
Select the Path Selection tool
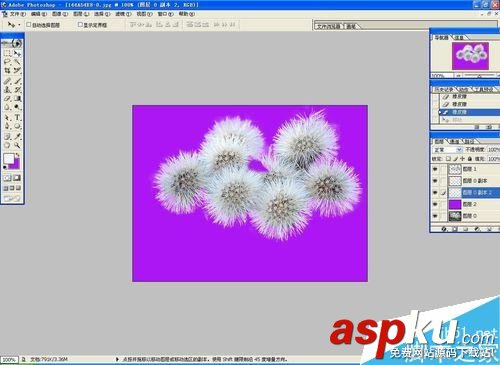click(7, 118)
